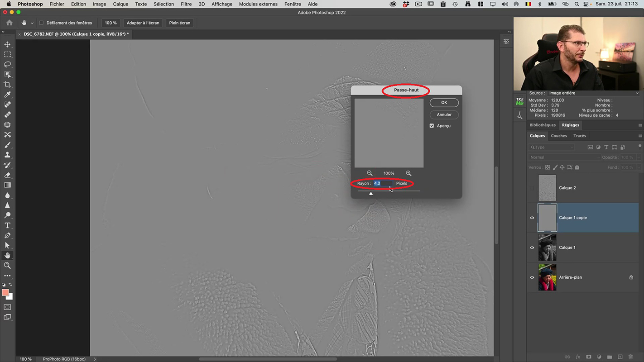Open the Filtre menu
The image size is (644, 362).
[186, 4]
